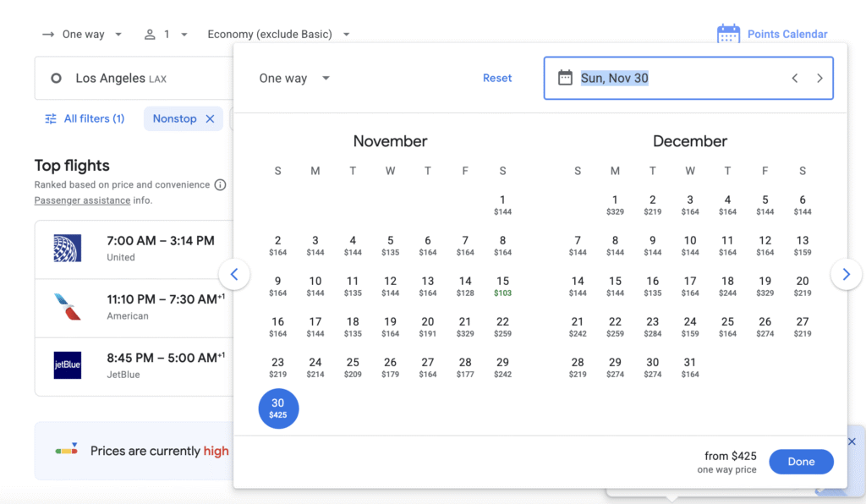This screenshot has width=866, height=504.
Task: Open the Passenger assistance link
Action: (82, 200)
